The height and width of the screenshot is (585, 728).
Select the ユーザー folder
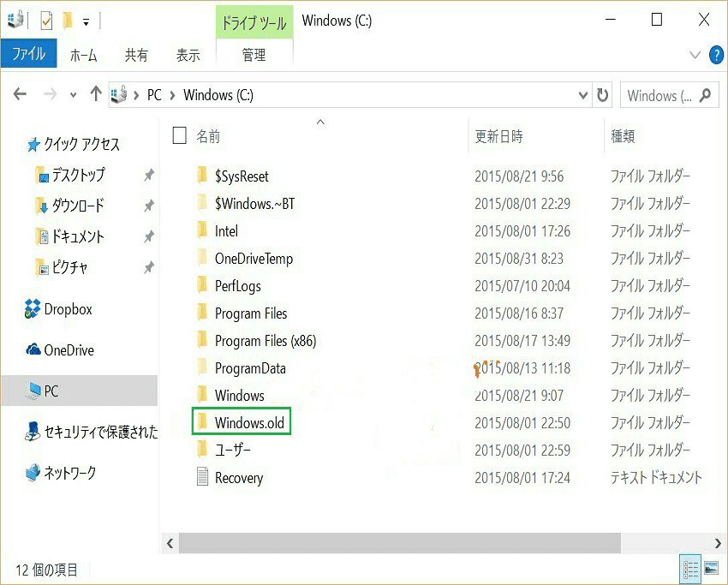224,450
